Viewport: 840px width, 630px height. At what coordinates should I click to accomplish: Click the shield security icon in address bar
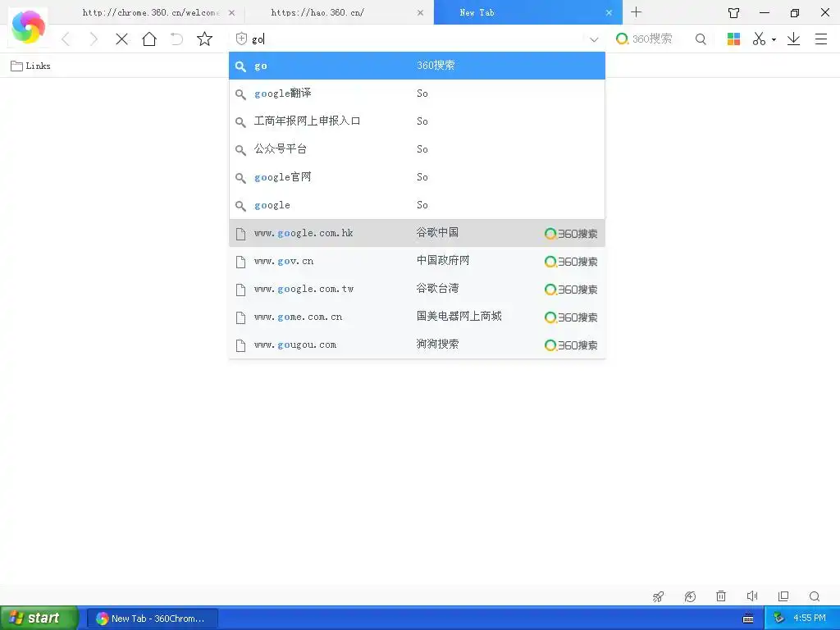(242, 39)
